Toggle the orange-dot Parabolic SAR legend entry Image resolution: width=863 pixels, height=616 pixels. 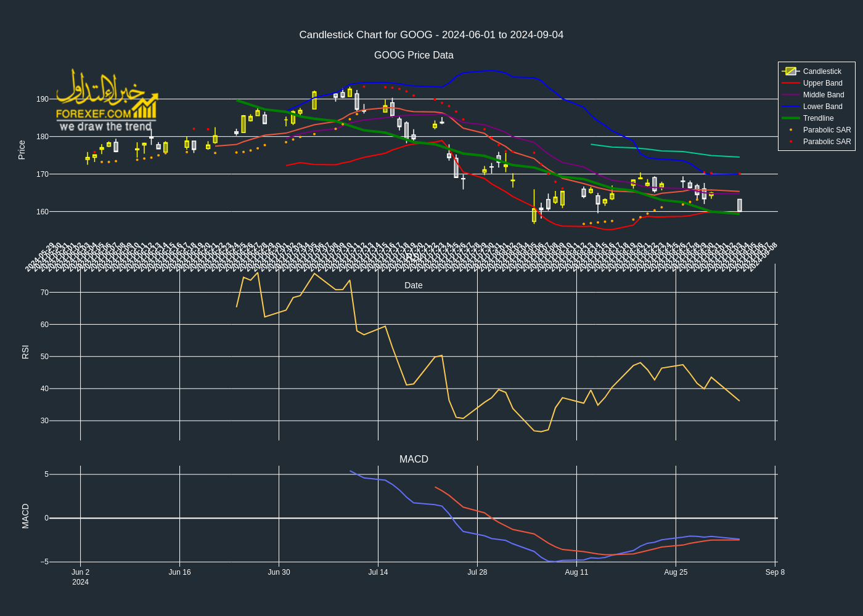(x=817, y=130)
